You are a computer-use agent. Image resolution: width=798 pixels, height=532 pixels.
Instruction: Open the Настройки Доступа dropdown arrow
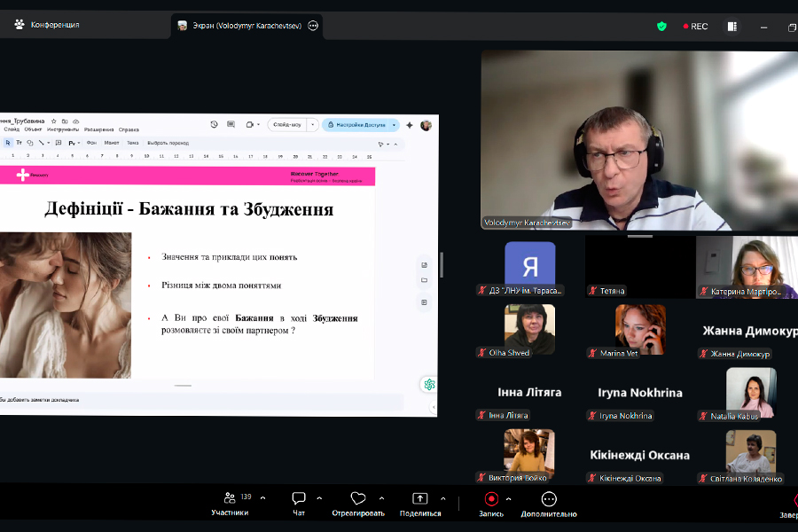coord(394,125)
